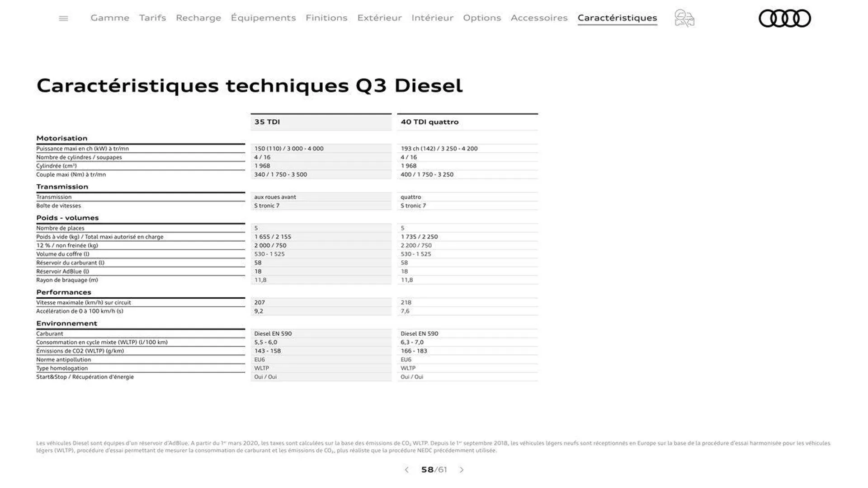The height and width of the screenshot is (488, 868).
Task: Go to the Accessoires tab
Action: point(539,18)
